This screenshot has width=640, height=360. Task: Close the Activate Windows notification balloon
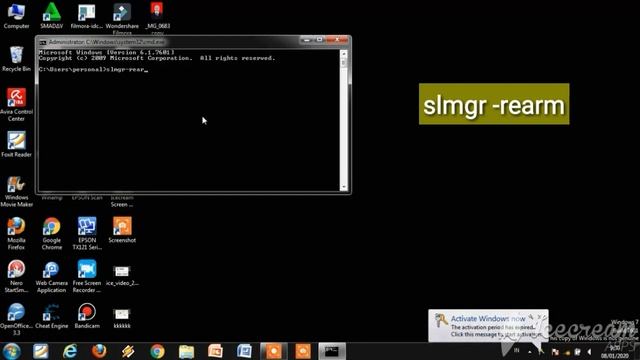[x=540, y=316]
